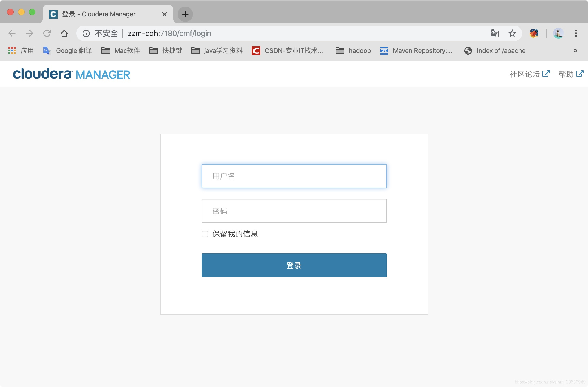The image size is (588, 387).
Task: Open the hadoop bookmark folder
Action: click(353, 50)
